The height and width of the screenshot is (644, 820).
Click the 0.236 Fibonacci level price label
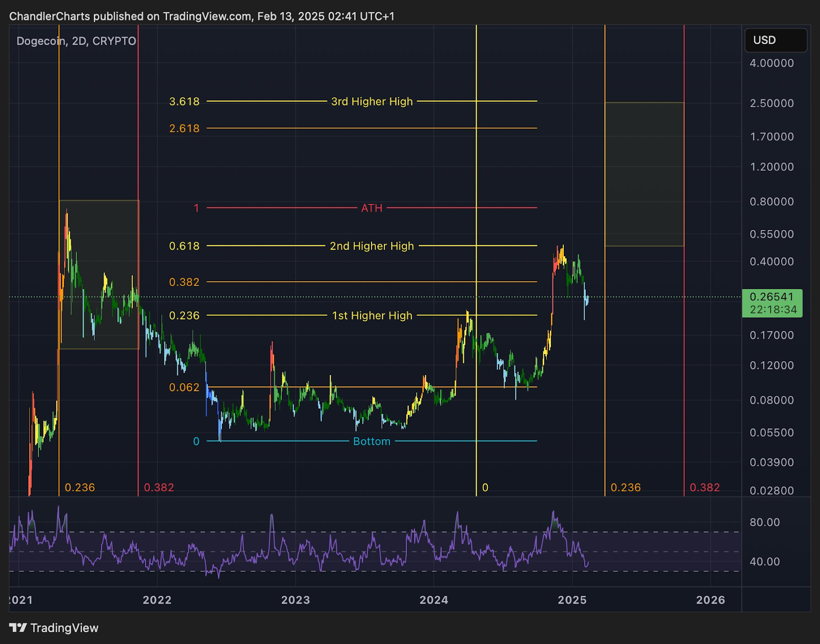point(184,316)
